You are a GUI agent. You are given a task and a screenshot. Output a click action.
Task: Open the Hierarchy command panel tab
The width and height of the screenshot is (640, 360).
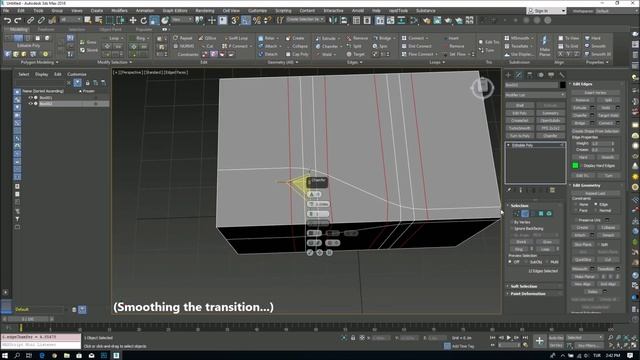point(529,75)
